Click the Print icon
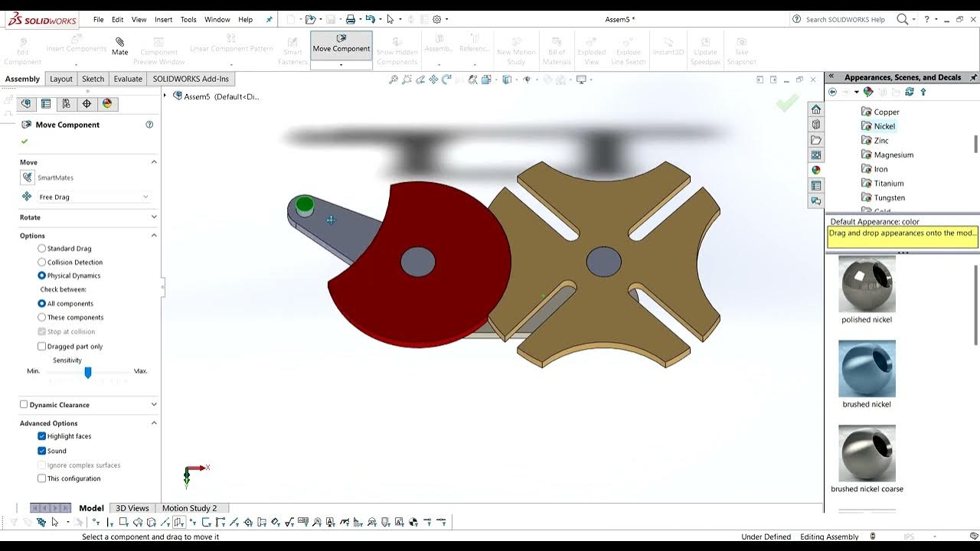Viewport: 980px width, 551px height. 350,19
